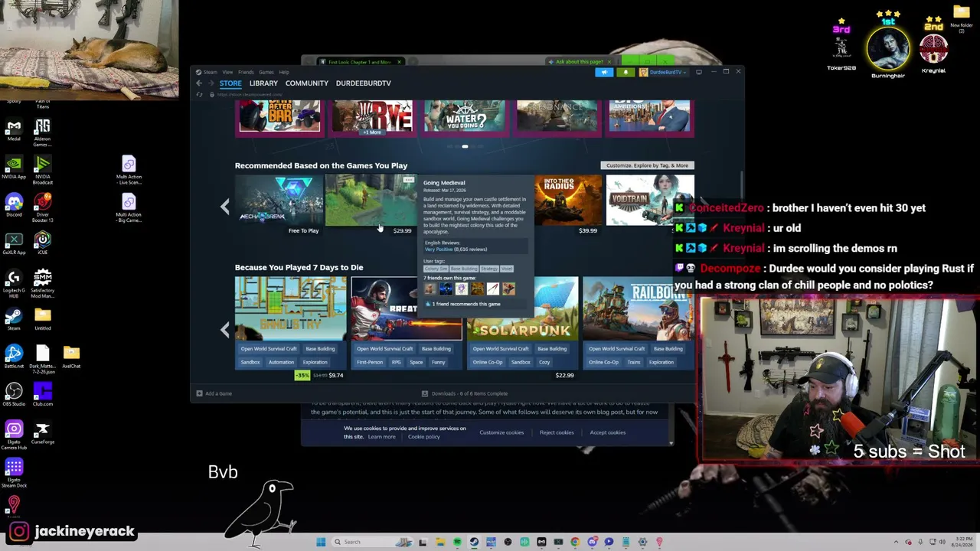
Task: Switch to the STORE tab
Action: pos(230,83)
